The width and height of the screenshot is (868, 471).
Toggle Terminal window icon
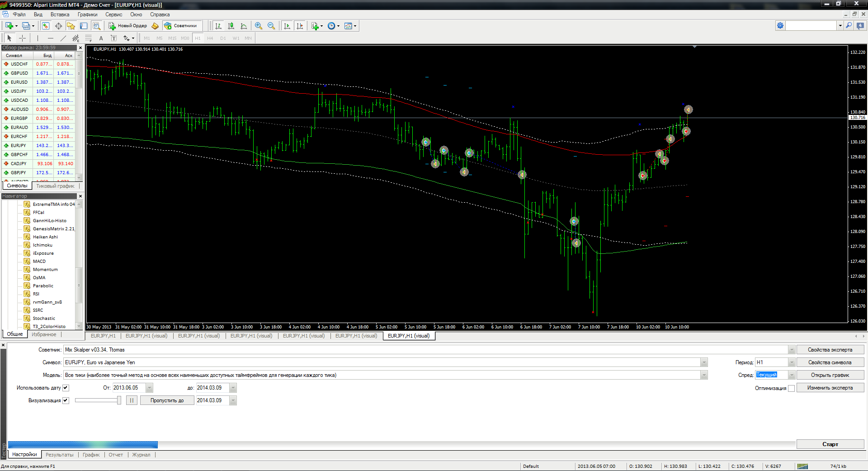(84, 26)
